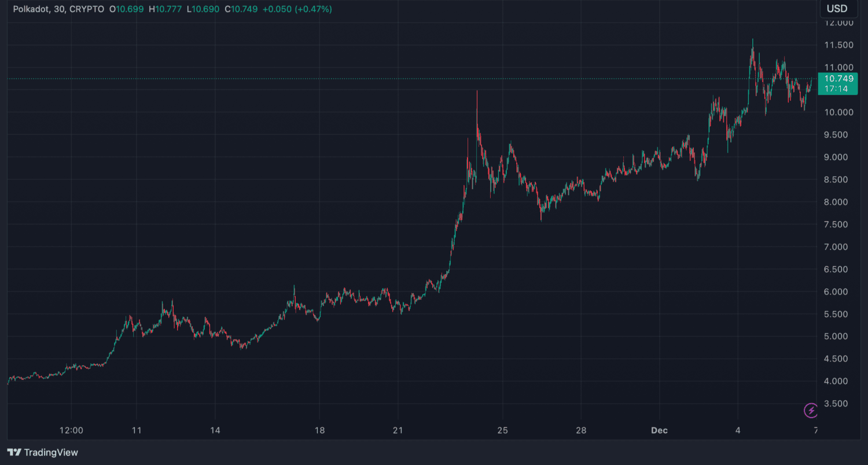Click the 18 date label on time axis
This screenshot has width=868, height=465.
click(319, 430)
